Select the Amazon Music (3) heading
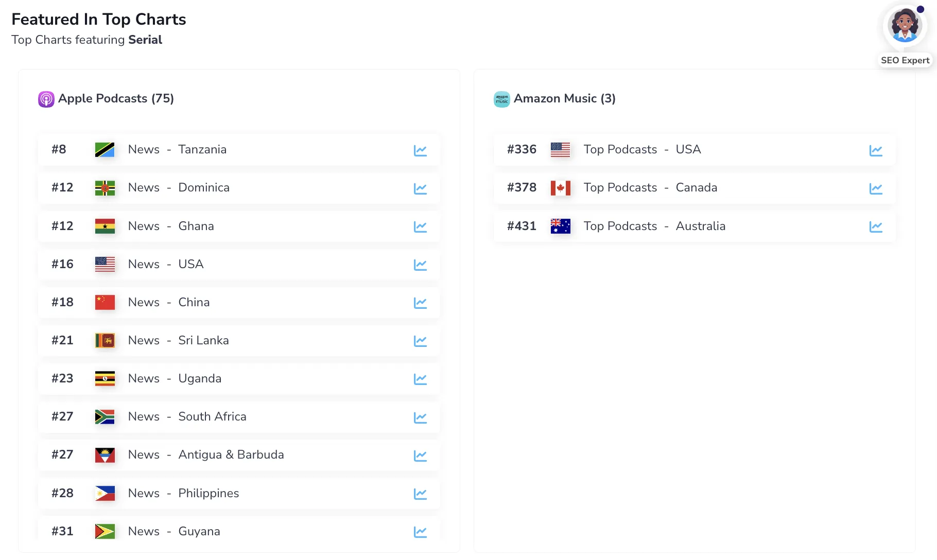The image size is (937, 560). (565, 98)
